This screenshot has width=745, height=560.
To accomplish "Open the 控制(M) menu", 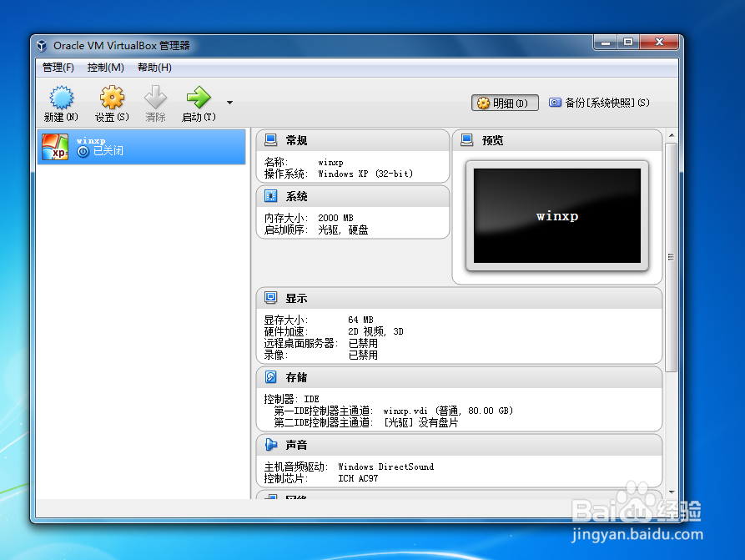I will tap(105, 68).
